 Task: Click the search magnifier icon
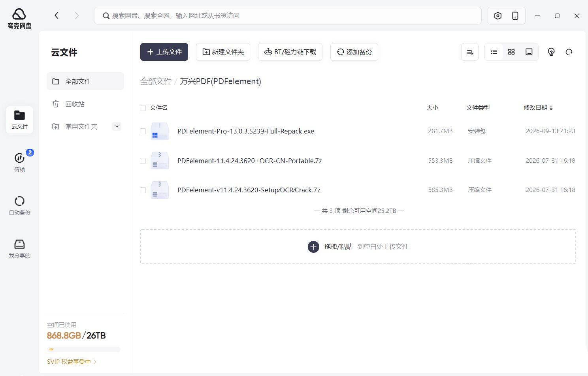(x=106, y=16)
